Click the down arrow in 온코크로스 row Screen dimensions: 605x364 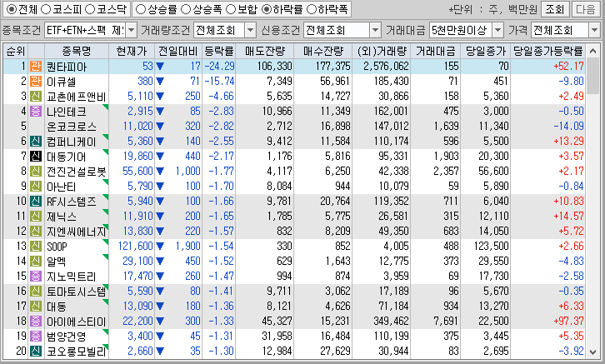[x=160, y=126]
